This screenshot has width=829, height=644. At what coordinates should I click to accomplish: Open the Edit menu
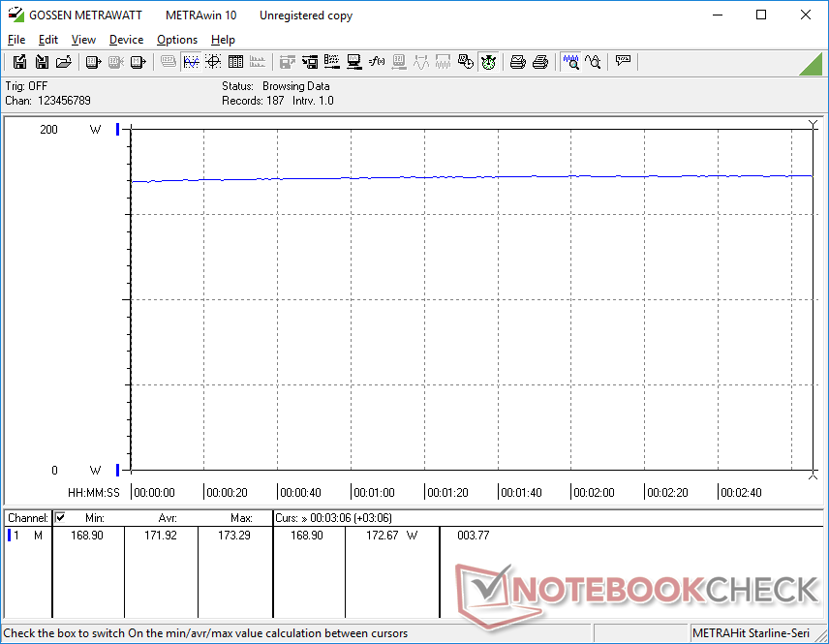48,40
